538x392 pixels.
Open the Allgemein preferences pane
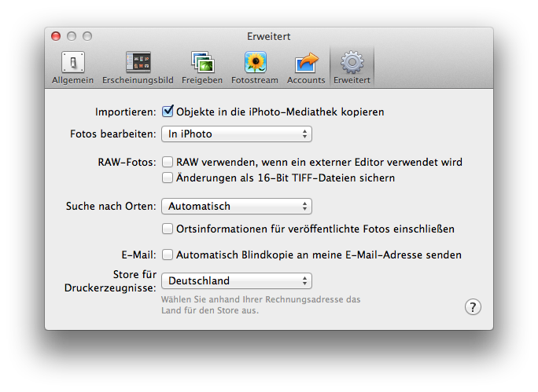tap(72, 68)
